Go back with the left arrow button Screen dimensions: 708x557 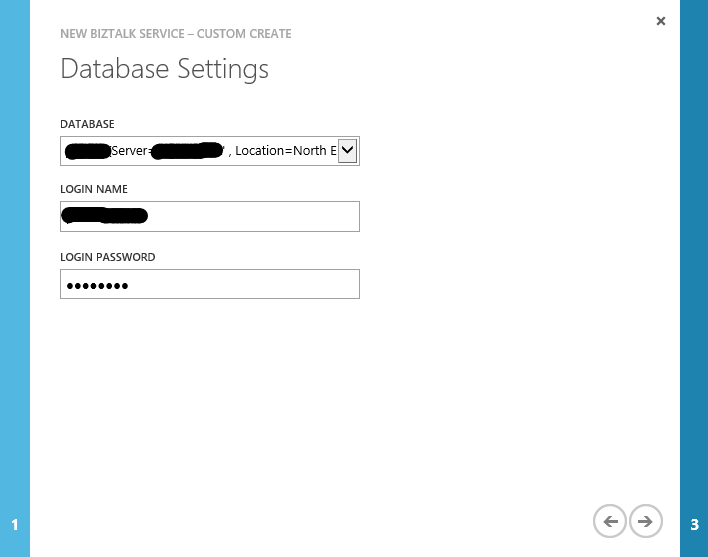click(610, 521)
